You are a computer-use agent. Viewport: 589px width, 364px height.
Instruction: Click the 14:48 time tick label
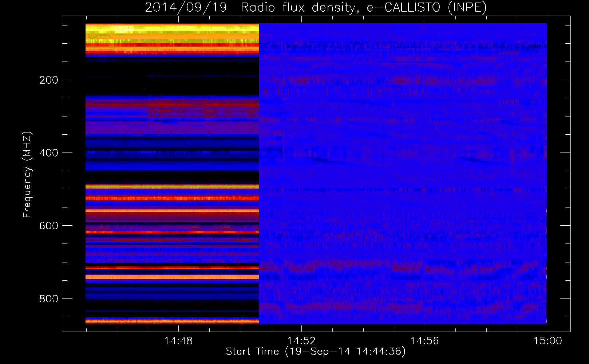point(178,341)
